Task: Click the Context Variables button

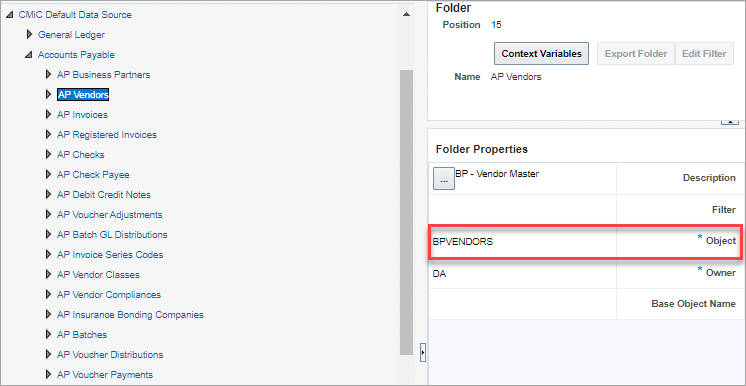Action: click(x=541, y=54)
